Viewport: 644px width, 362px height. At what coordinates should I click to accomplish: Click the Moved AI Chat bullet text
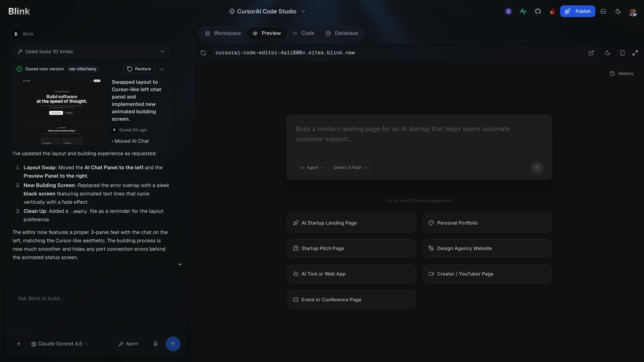coord(130,141)
